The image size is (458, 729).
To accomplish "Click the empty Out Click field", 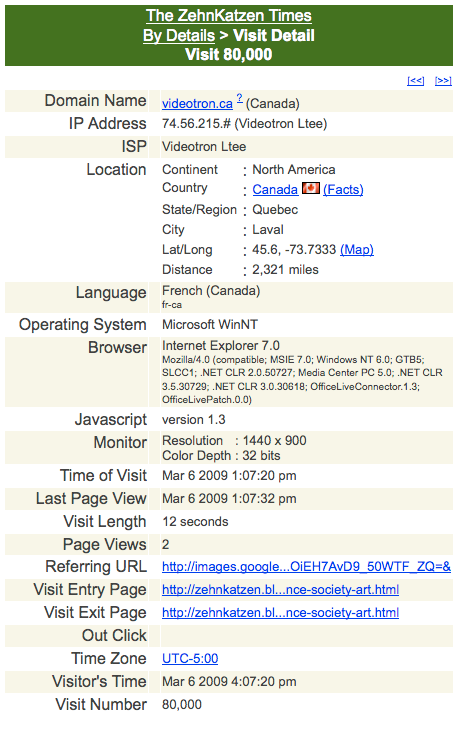I will (307, 636).
